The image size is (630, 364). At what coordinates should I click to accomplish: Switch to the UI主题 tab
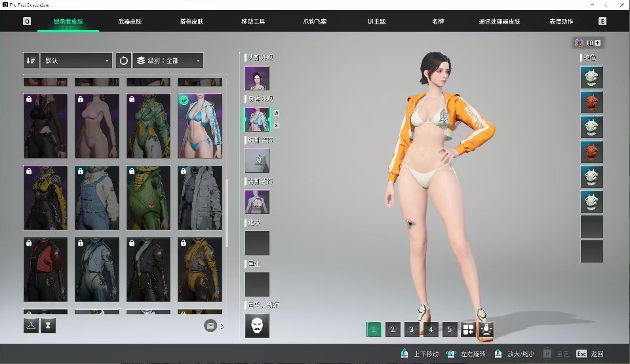point(376,21)
